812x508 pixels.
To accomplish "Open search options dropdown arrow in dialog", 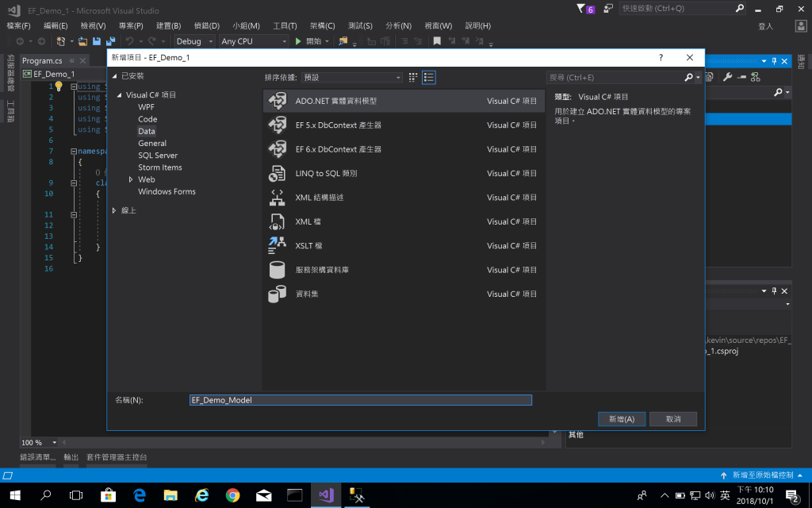I will 698,77.
